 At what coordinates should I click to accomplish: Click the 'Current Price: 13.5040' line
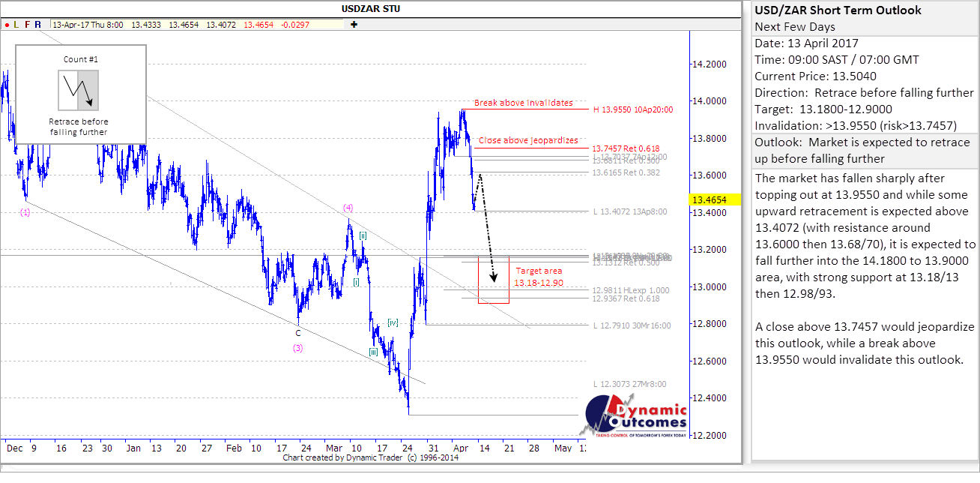pyautogui.click(x=816, y=76)
